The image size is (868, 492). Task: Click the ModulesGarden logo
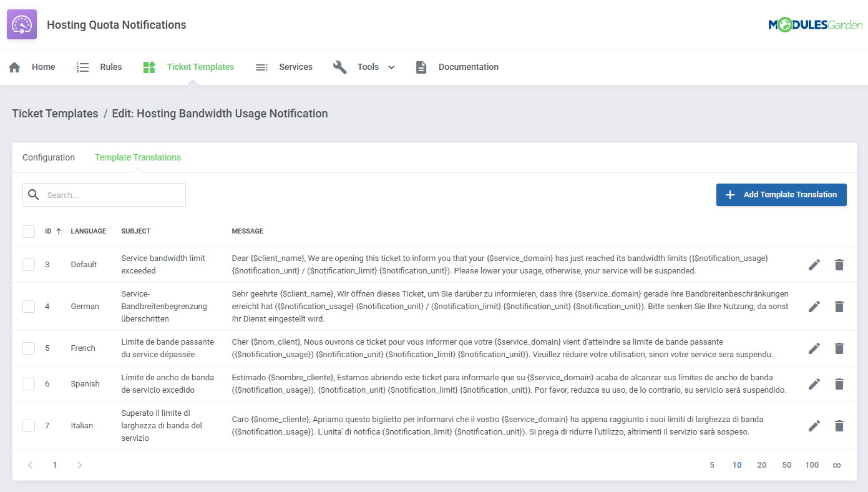point(815,24)
